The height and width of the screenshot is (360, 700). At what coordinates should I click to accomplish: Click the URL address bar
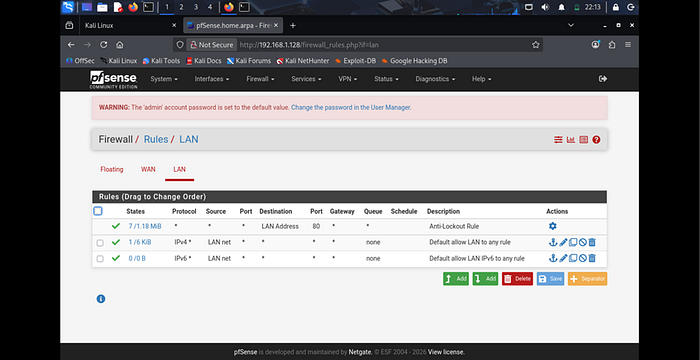click(357, 45)
